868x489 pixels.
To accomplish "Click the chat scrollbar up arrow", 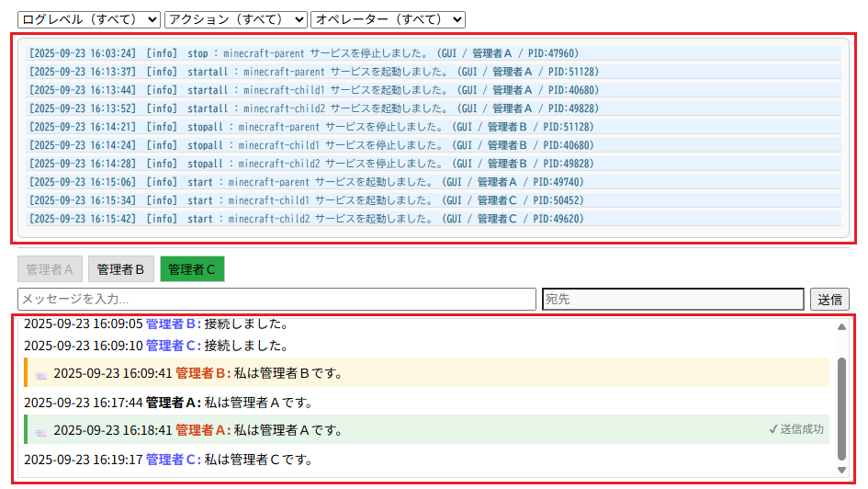I will (x=841, y=326).
